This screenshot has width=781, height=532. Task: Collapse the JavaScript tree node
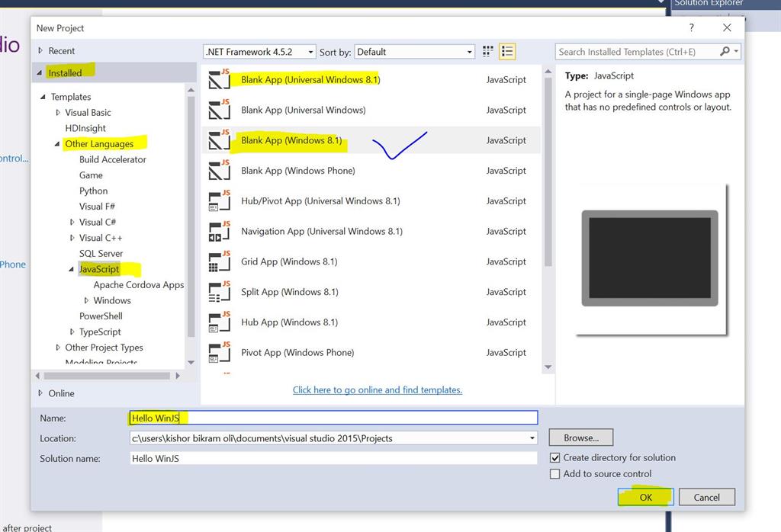point(71,269)
